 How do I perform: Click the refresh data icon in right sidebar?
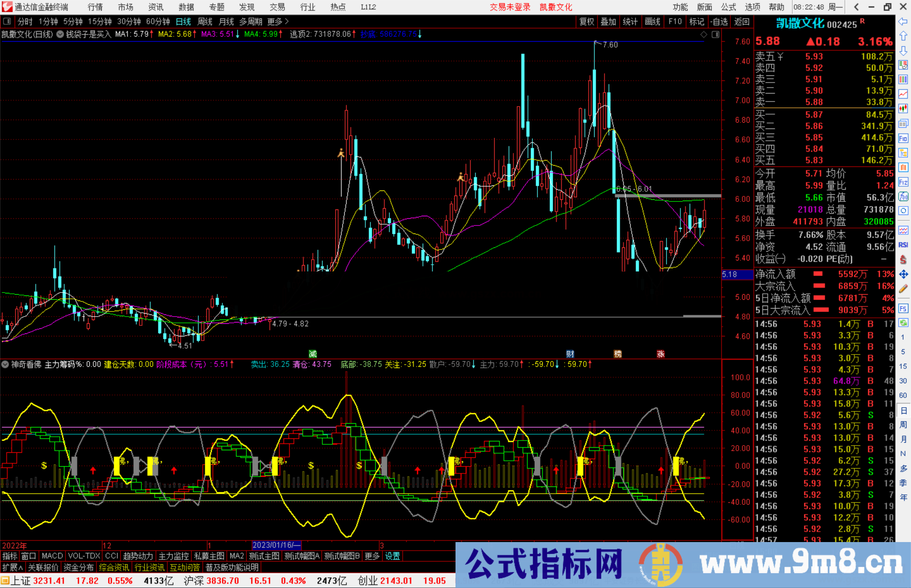(x=903, y=323)
